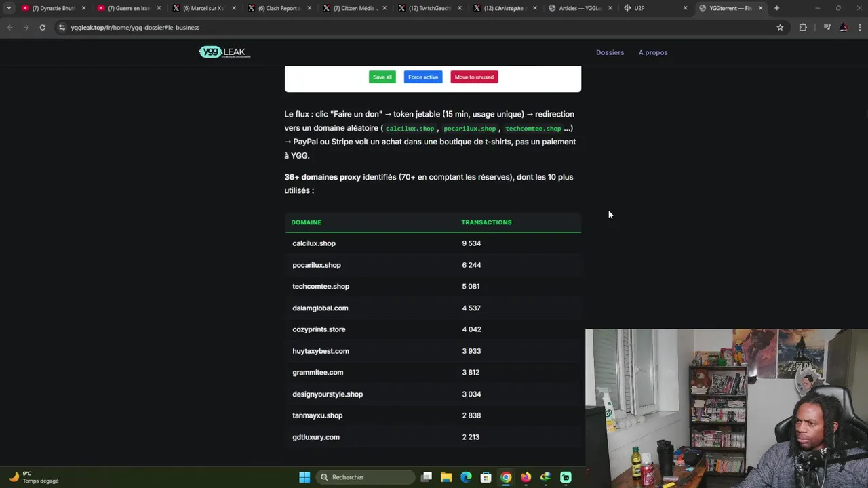Select the pocarilux.shop table row
Screen dimensions: 868x488
pyautogui.click(x=433, y=265)
